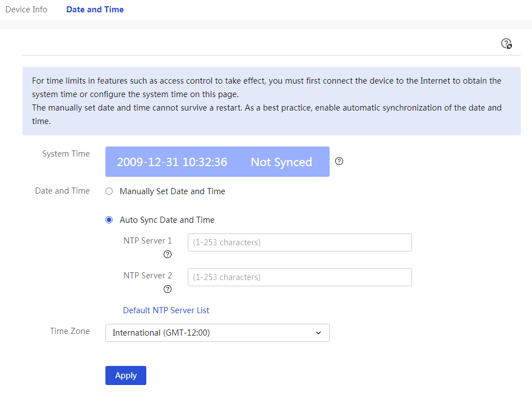Show the NTP Server 2 help tooltip icon
This screenshot has width=532, height=394.
pos(168,289)
